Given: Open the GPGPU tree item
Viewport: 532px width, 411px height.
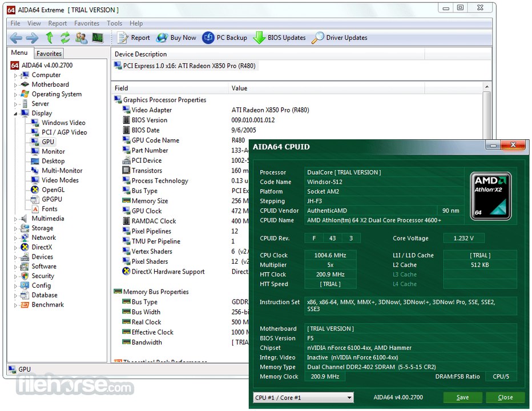Looking at the screenshot, I should (51, 199).
